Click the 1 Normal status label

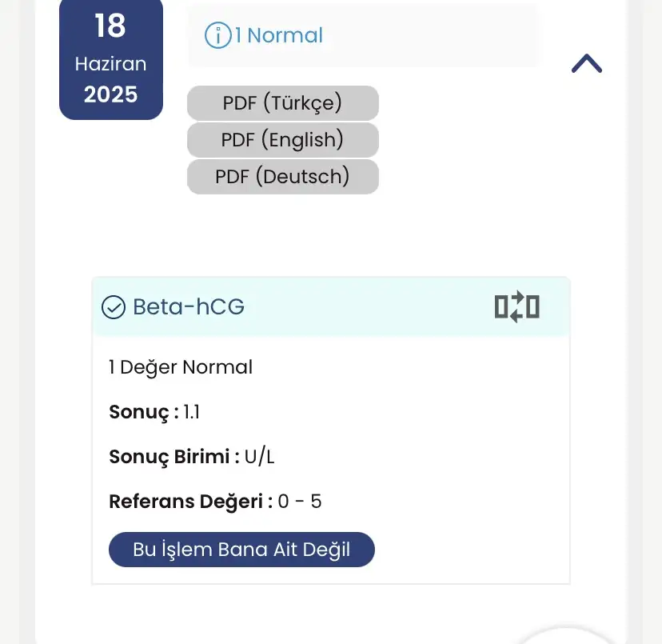point(279,35)
